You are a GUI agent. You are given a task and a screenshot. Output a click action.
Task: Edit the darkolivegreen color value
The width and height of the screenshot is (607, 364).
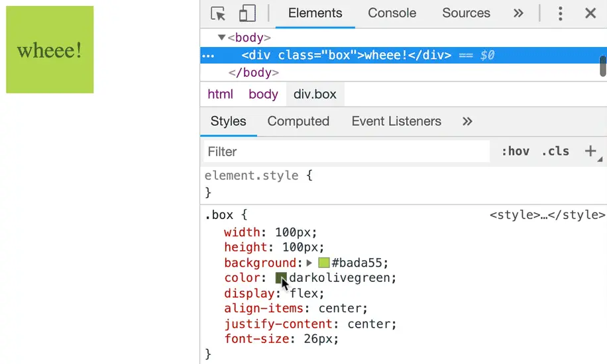(339, 278)
